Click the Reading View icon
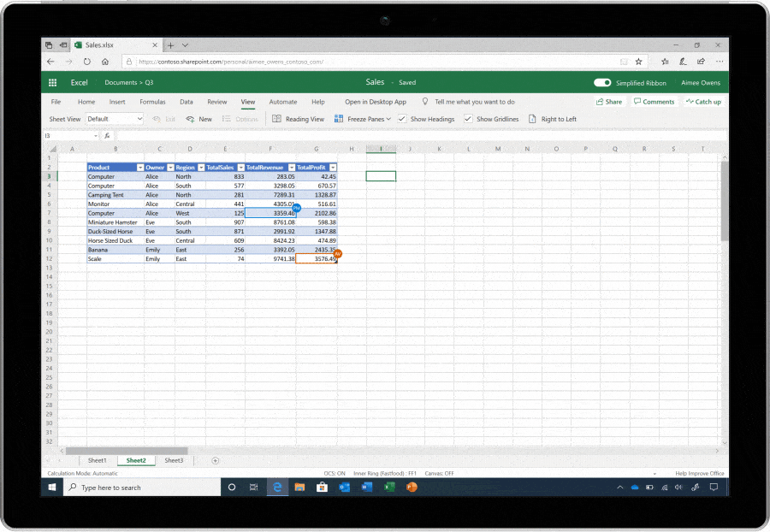The height and width of the screenshot is (532, 770). [x=276, y=119]
